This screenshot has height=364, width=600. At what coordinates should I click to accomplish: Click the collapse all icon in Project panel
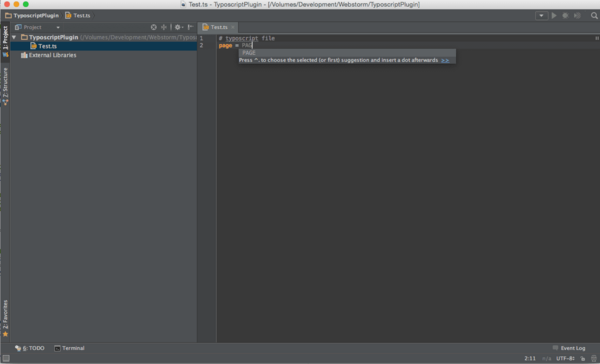pyautogui.click(x=164, y=27)
